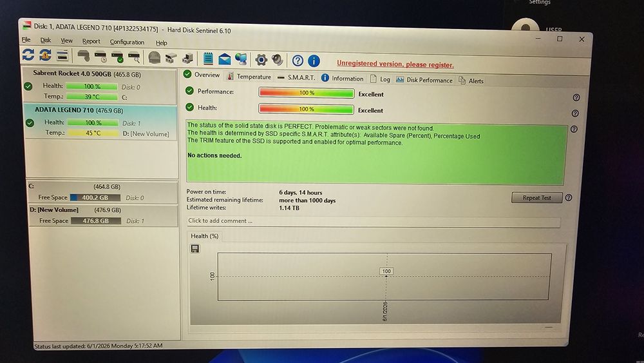
Task: Maximize the Hard Disk Sentinel window
Action: tap(560, 39)
